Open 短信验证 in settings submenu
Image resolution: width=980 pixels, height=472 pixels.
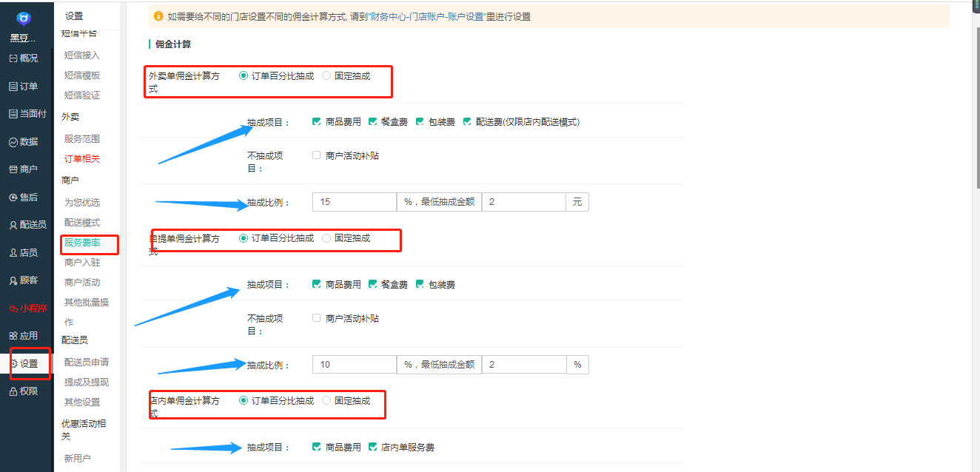click(x=82, y=95)
